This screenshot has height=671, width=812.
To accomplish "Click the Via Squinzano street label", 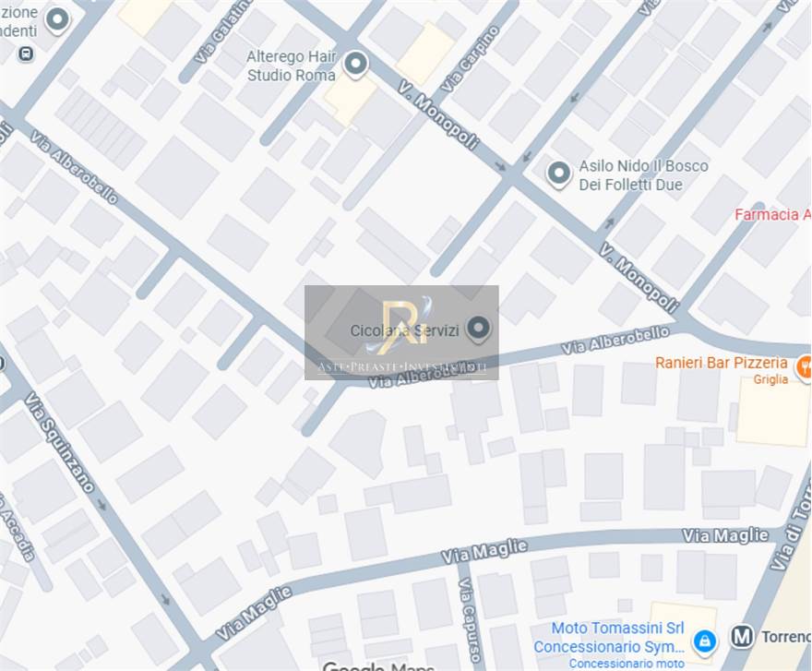I will tap(60, 442).
